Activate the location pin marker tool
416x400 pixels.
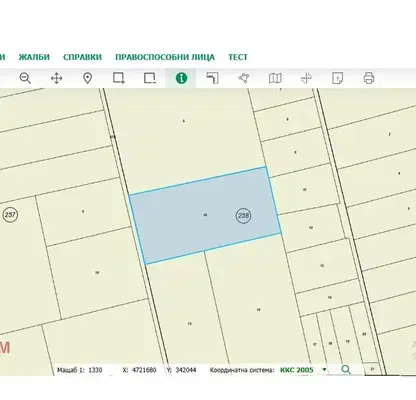pyautogui.click(x=87, y=78)
